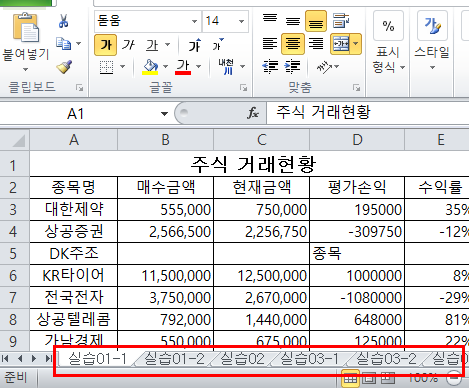The height and width of the screenshot is (388, 469).
Task: Toggle Italic formatting
Action: coord(128,45)
